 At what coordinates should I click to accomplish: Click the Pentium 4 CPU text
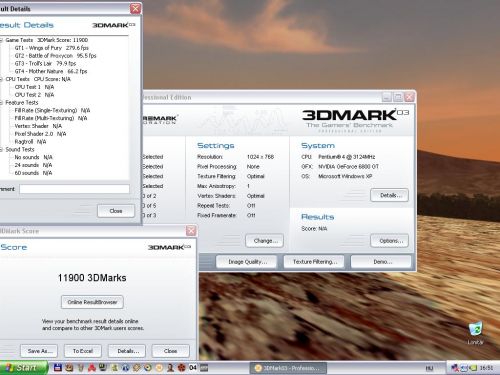347,157
